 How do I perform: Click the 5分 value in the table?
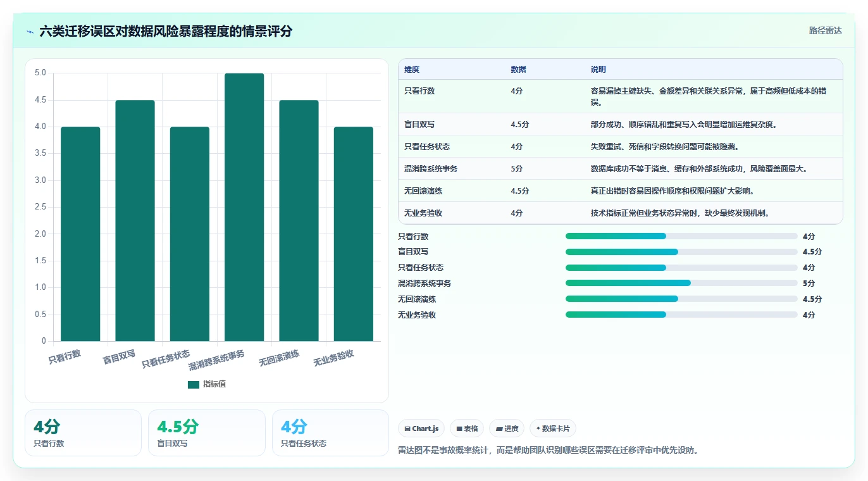(x=517, y=168)
